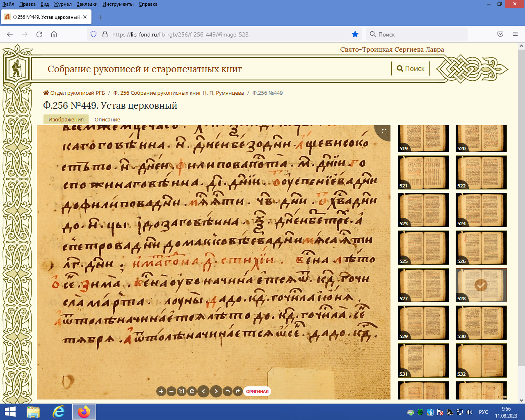Toggle fullscreen viewer mode
The image size is (525, 420).
(384, 131)
